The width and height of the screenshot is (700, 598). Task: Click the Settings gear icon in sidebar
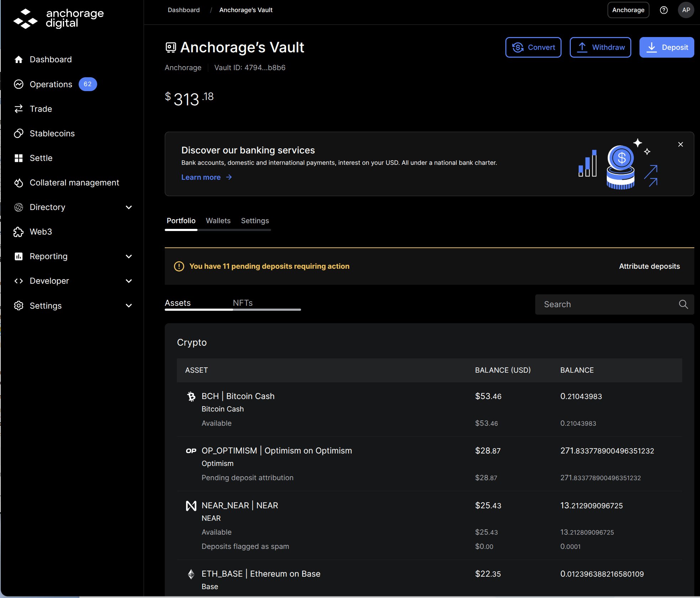tap(19, 305)
